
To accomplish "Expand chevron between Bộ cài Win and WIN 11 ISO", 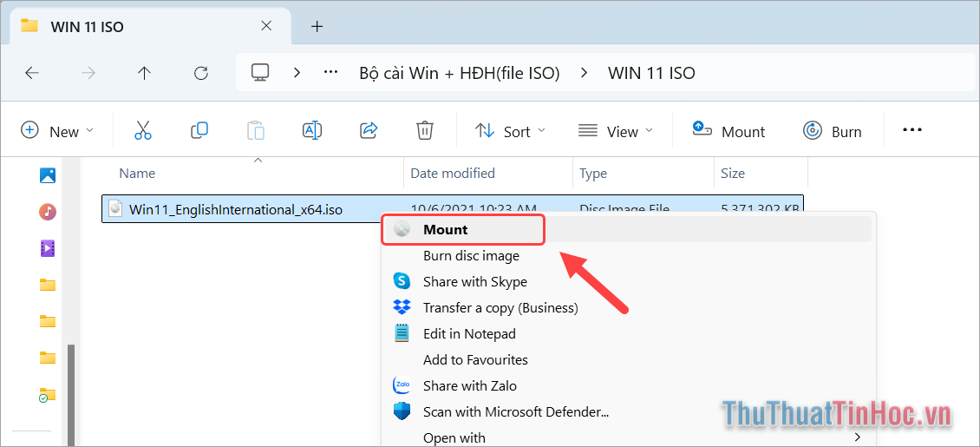I will (584, 73).
